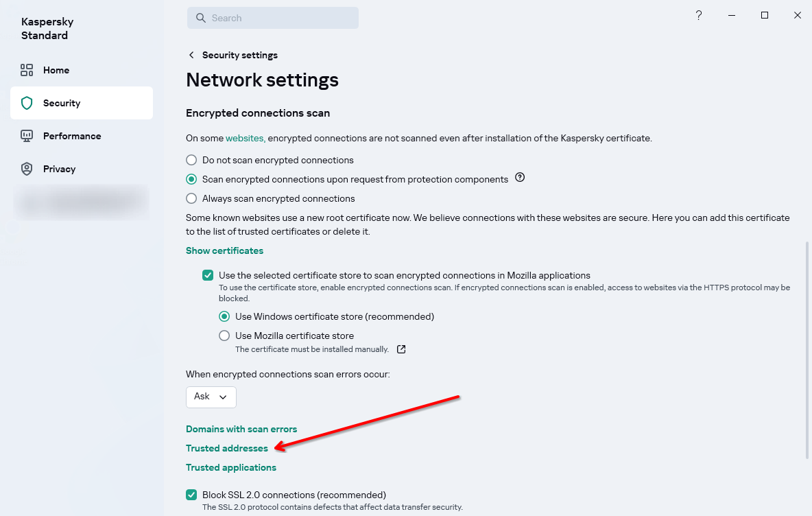The height and width of the screenshot is (516, 812).
Task: Click the Performance monitor icon
Action: (27, 136)
